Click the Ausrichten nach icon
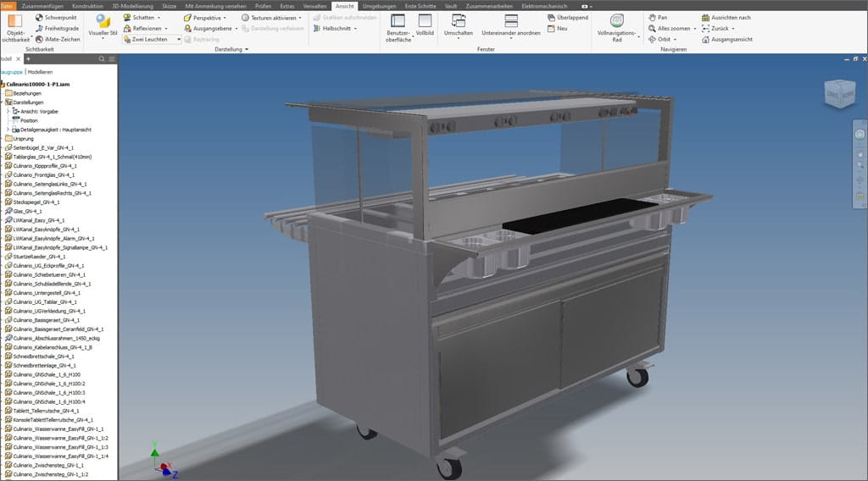The width and height of the screenshot is (868, 481). [x=706, y=17]
